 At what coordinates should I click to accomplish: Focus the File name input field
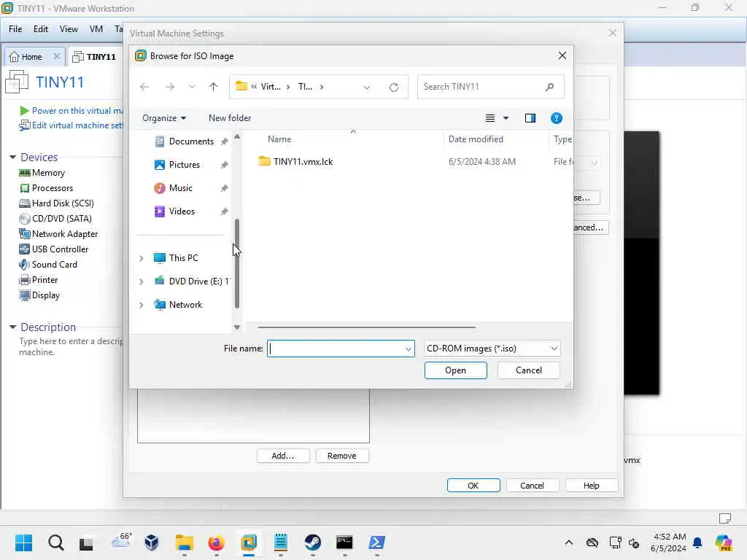[x=336, y=349]
